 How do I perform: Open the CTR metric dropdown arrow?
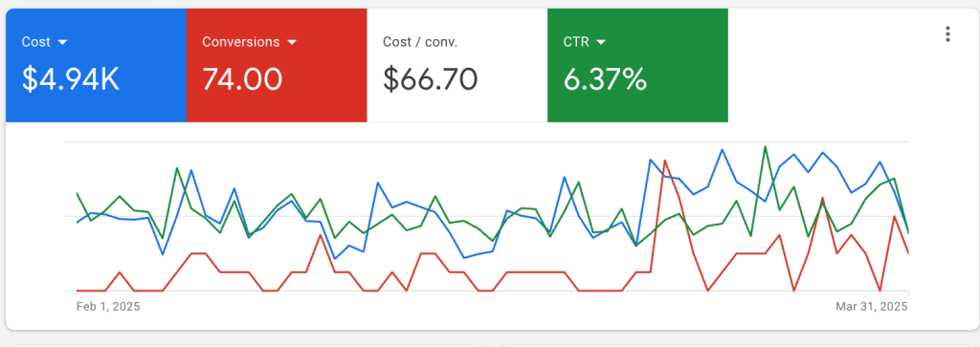coord(601,42)
